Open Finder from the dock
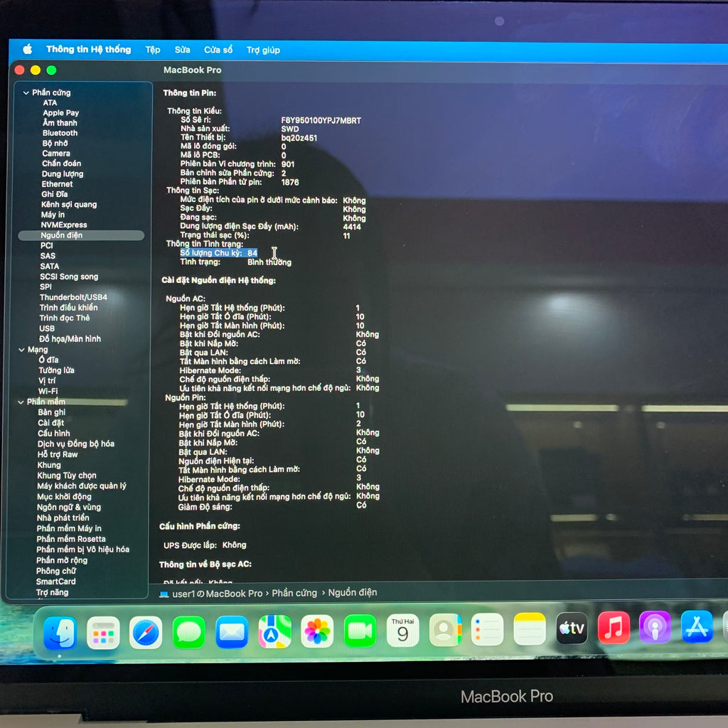 click(x=60, y=633)
